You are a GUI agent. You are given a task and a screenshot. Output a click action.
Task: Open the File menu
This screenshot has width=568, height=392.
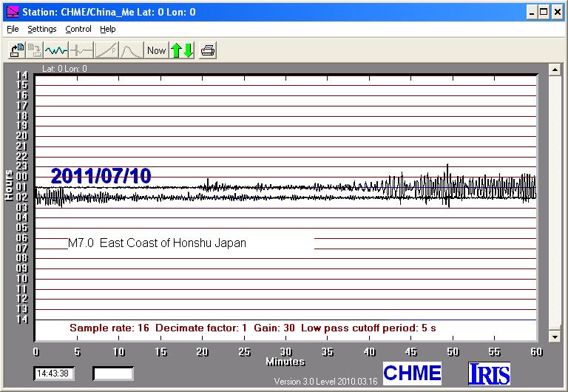click(13, 30)
